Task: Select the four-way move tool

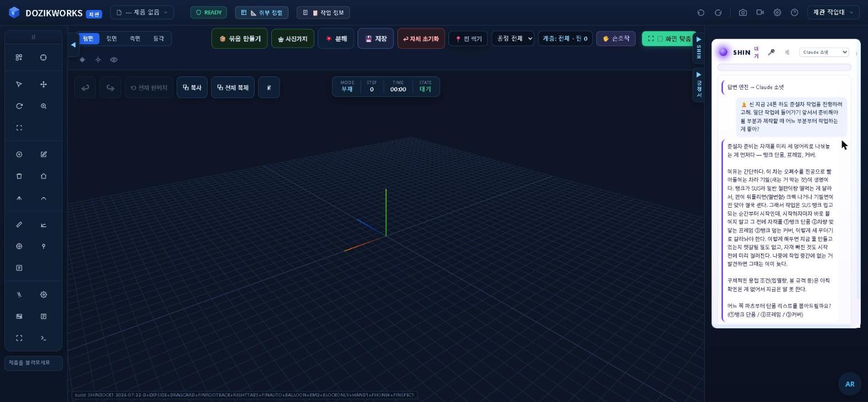Action: tap(43, 84)
